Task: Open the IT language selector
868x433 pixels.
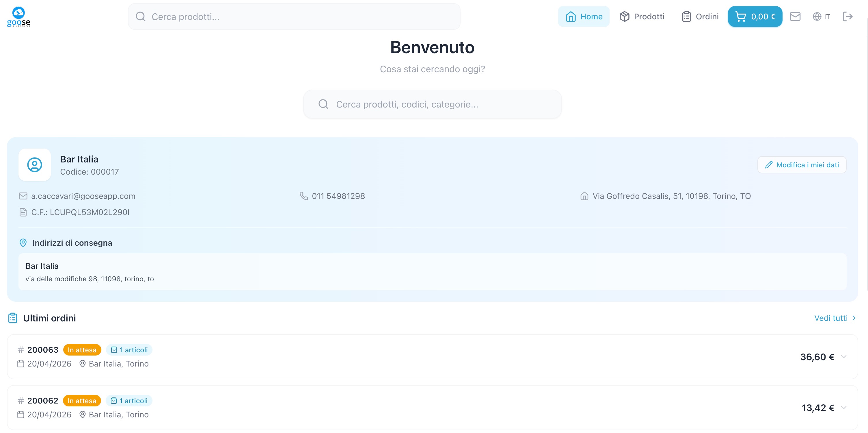Action: coord(821,16)
